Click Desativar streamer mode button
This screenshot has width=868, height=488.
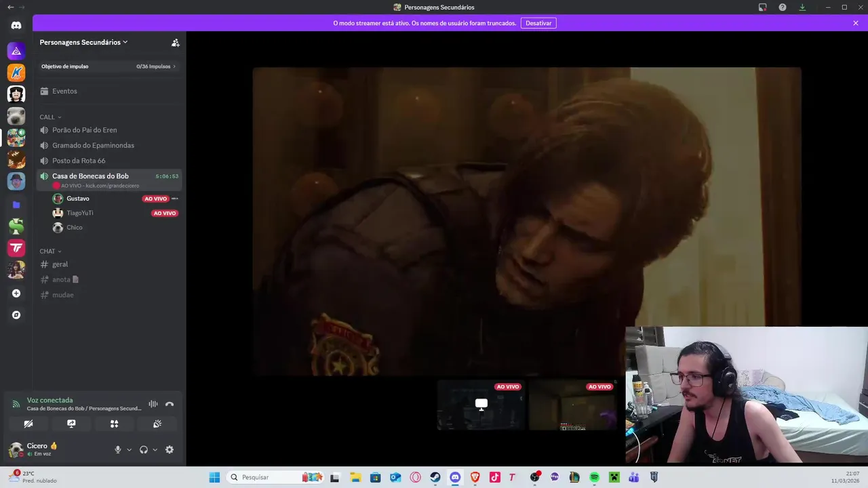click(x=538, y=23)
